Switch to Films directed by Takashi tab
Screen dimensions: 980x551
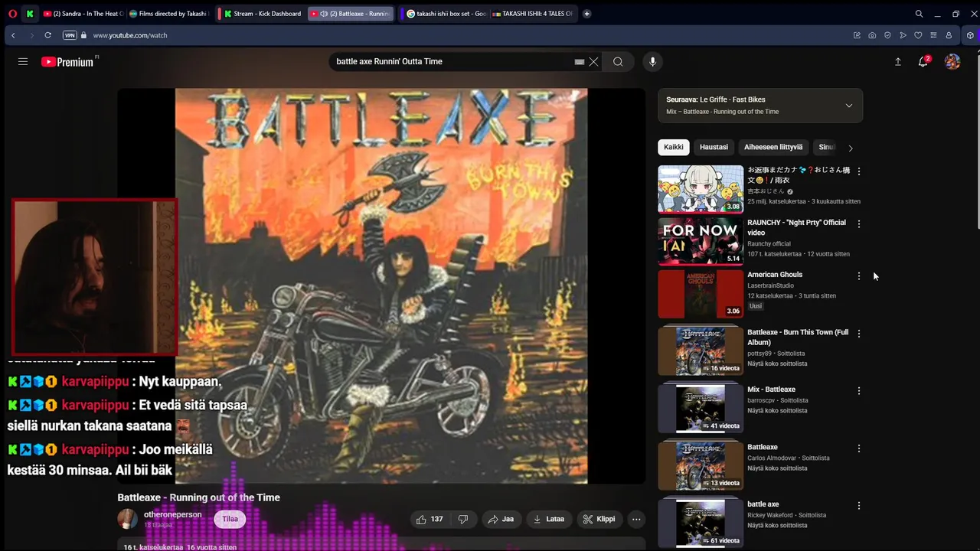tap(168, 14)
